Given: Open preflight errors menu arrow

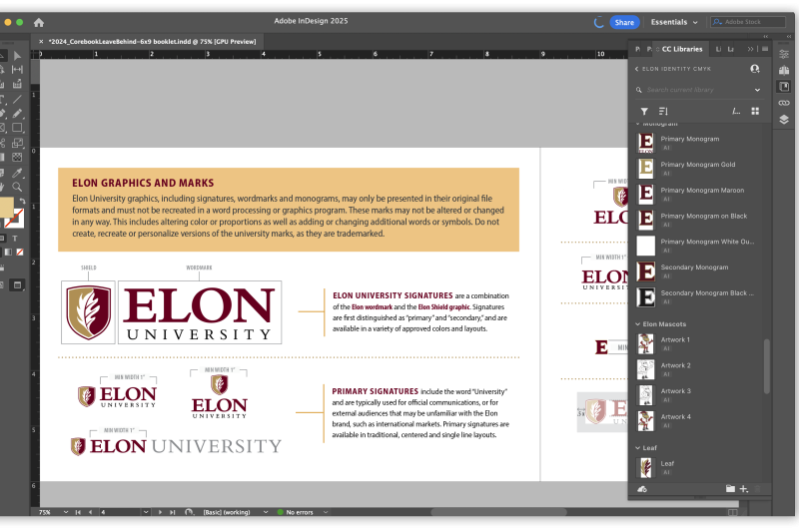Looking at the screenshot, I should pos(326,512).
